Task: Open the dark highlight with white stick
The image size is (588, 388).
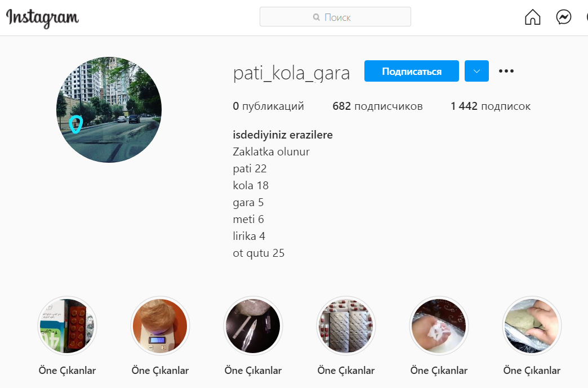Action: pos(253,325)
